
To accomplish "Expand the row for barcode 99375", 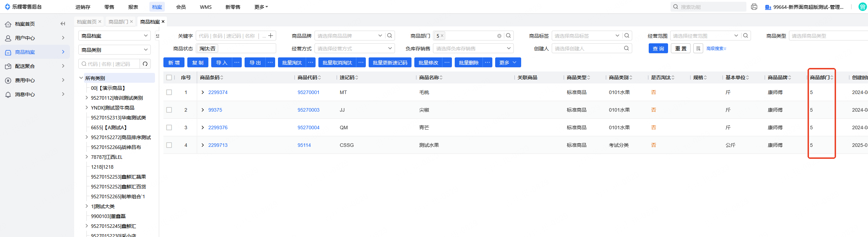I will coord(203,110).
